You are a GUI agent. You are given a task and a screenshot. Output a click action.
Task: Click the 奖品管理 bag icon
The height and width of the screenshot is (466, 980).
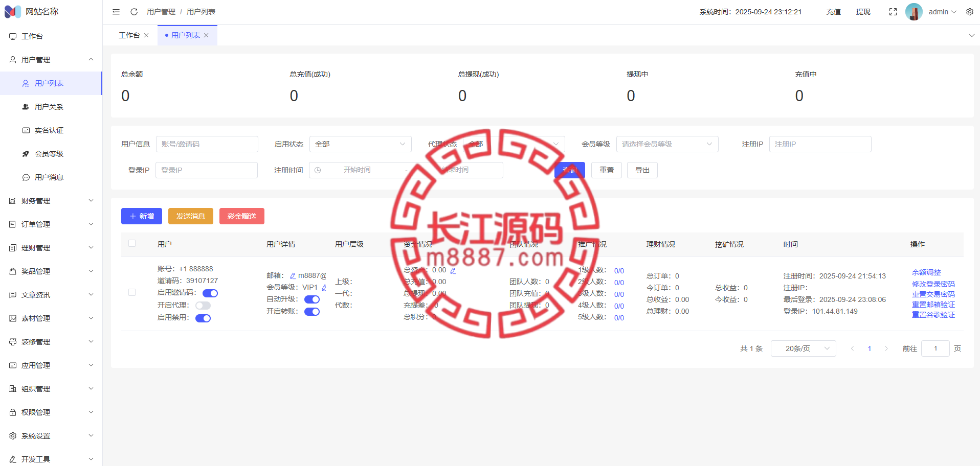tap(13, 271)
